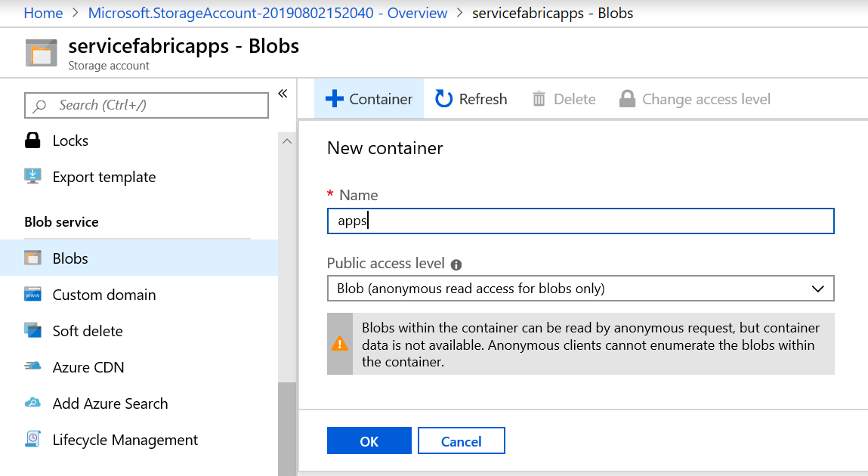Click the Custom domain icon
This screenshot has height=476, width=868.
32,295
